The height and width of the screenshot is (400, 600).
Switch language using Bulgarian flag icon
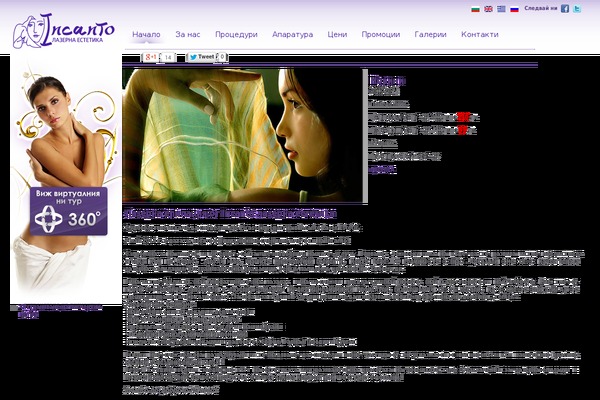(x=475, y=9)
